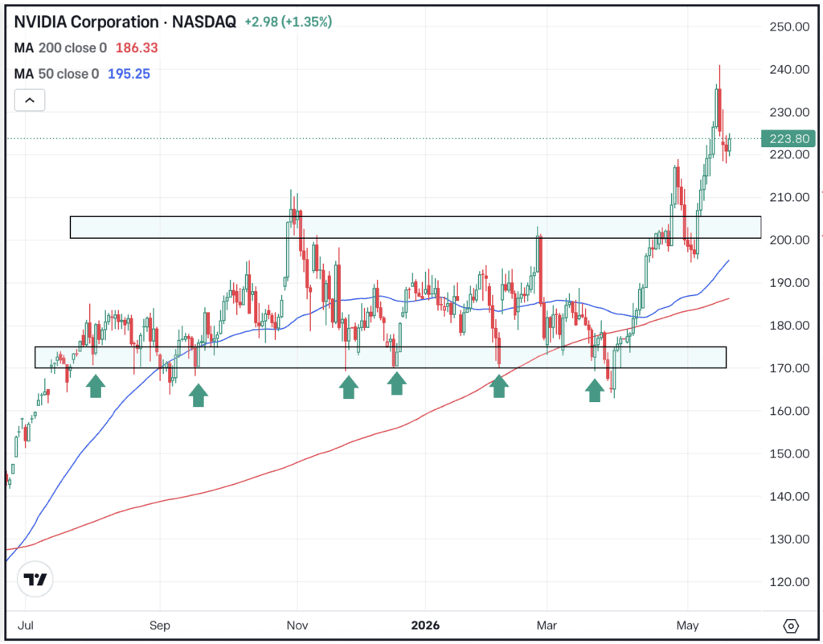
Task: Click the 120.00 price axis label
Action: (x=789, y=581)
